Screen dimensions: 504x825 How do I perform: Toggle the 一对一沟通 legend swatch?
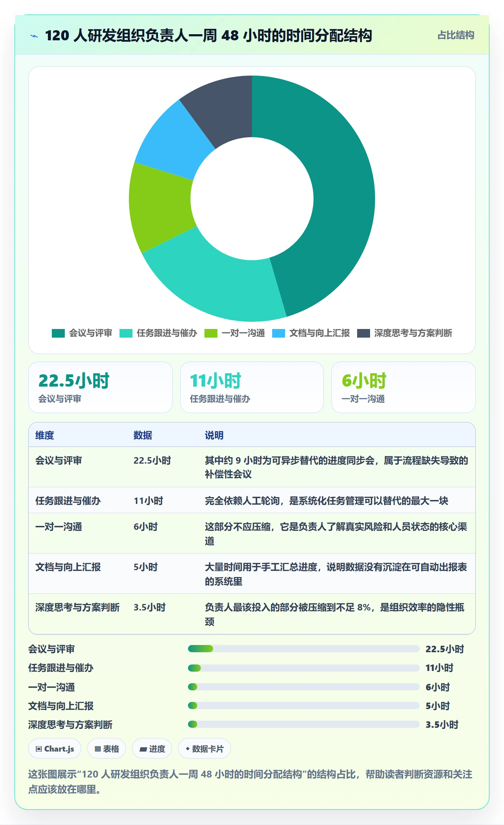pos(211,333)
